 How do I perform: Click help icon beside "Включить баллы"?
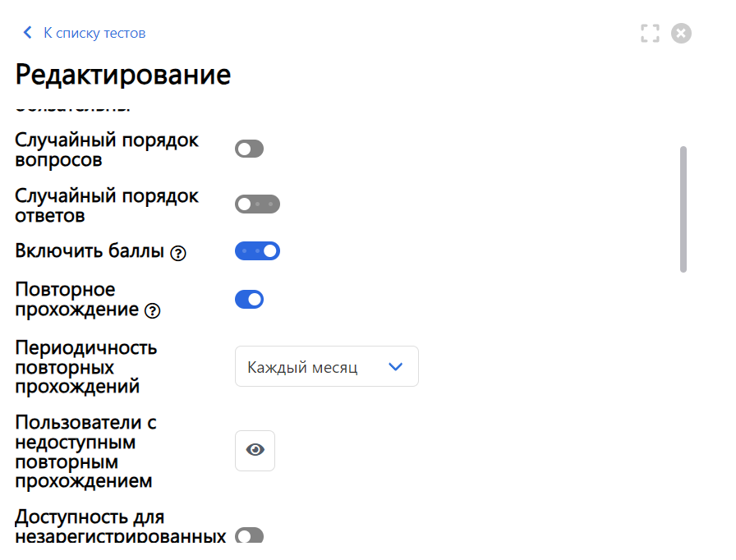pyautogui.click(x=178, y=253)
